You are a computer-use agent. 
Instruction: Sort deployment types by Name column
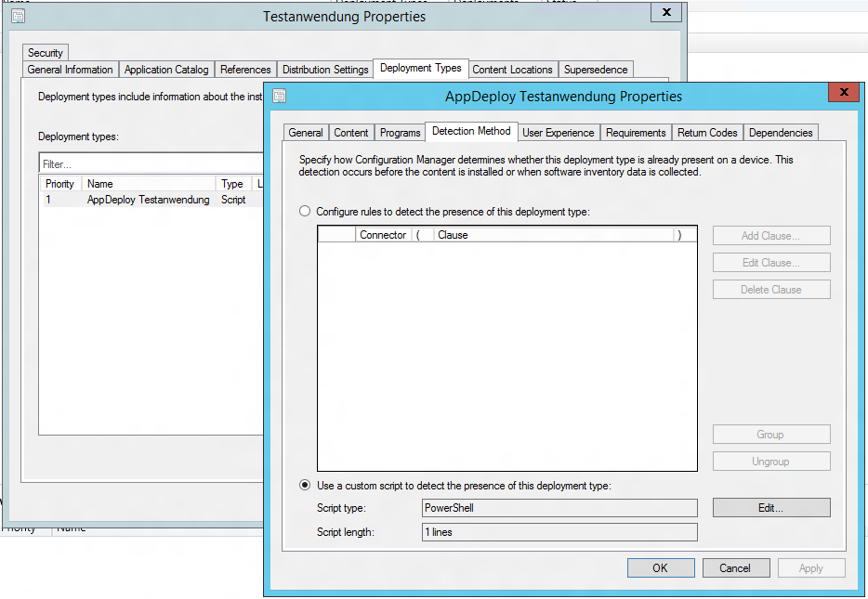click(x=149, y=184)
